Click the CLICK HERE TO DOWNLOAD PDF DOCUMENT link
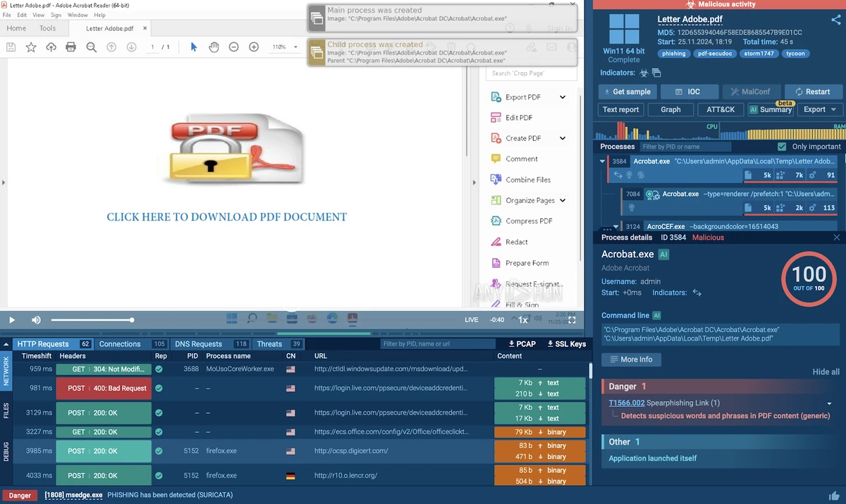The image size is (846, 504). click(x=227, y=217)
